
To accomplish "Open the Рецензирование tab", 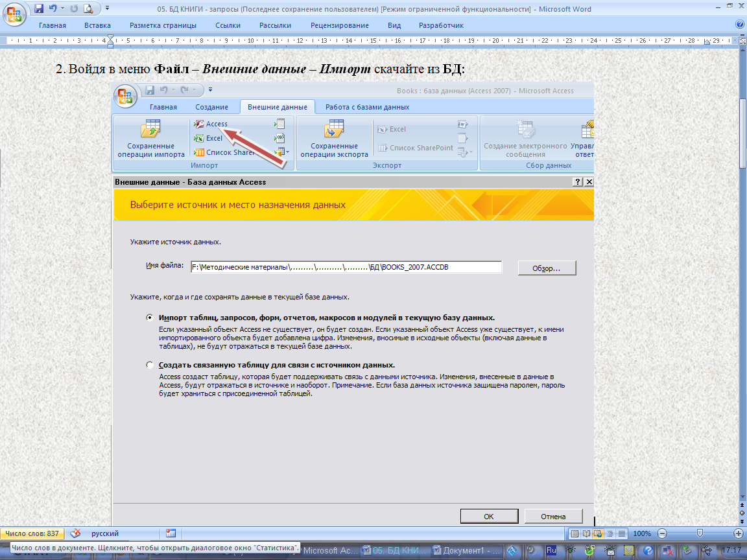I will pyautogui.click(x=340, y=25).
